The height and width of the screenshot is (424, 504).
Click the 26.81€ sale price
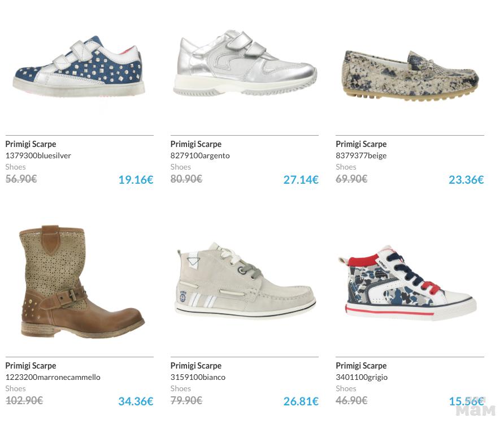tap(301, 401)
